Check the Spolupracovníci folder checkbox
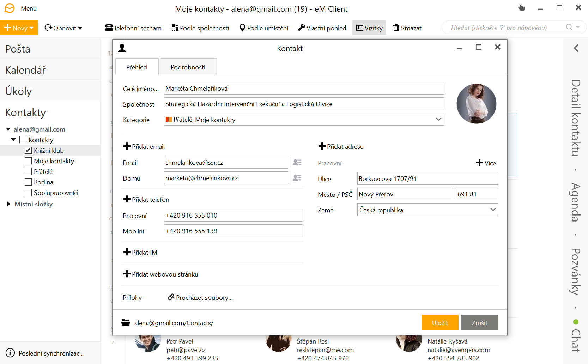 point(28,192)
